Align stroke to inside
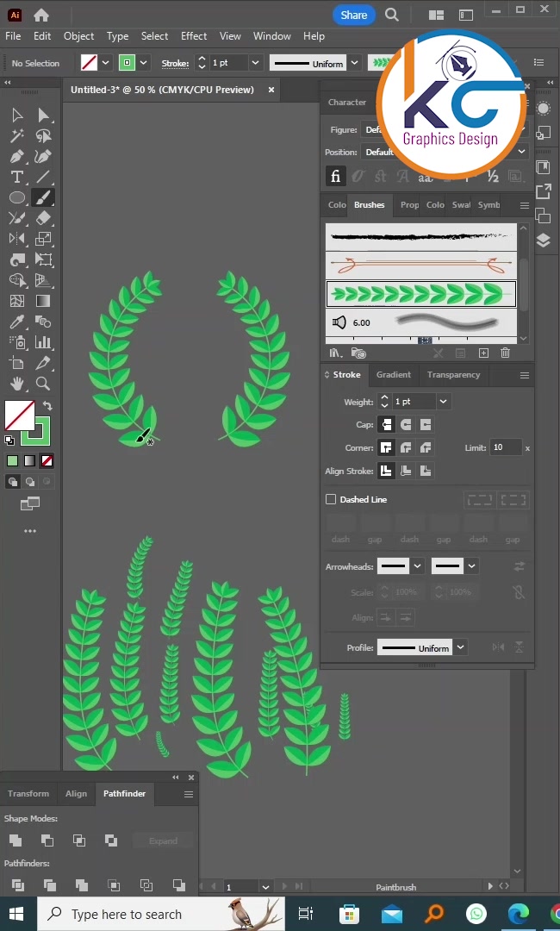 (406, 471)
